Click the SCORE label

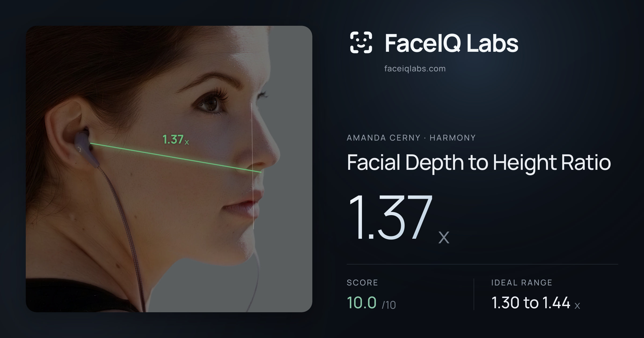point(362,282)
